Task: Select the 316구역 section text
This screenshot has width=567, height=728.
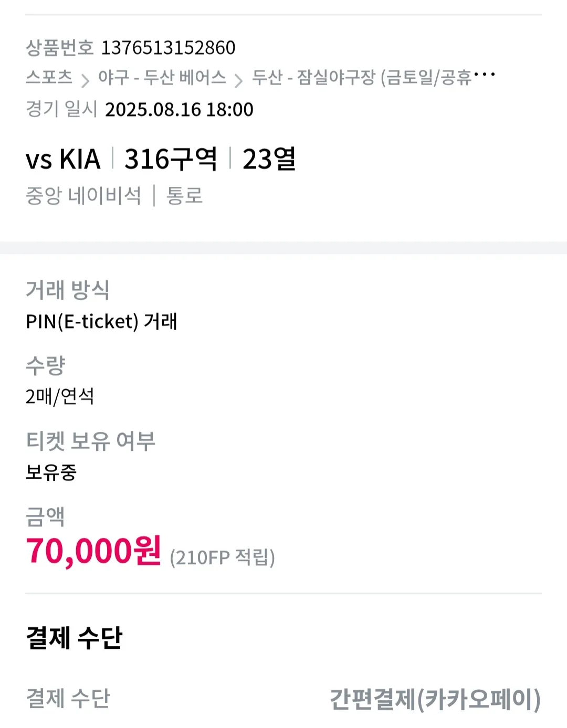Action: [171, 159]
